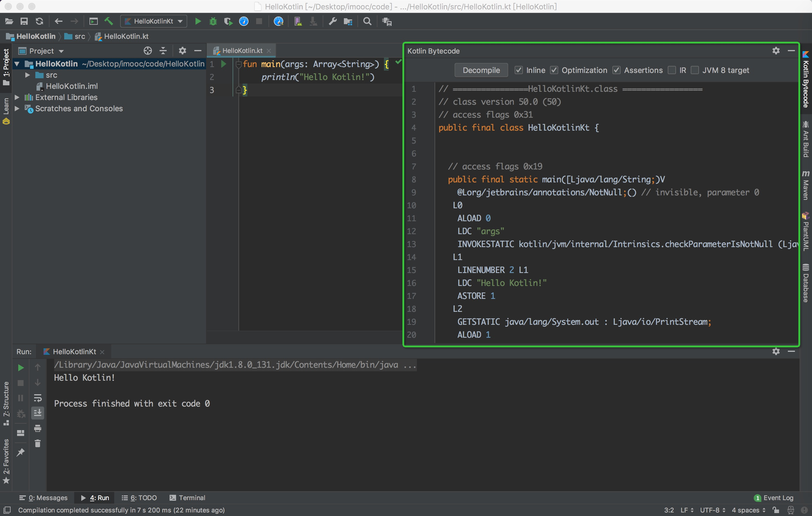Click the run gutter arrow beside main

click(x=223, y=64)
